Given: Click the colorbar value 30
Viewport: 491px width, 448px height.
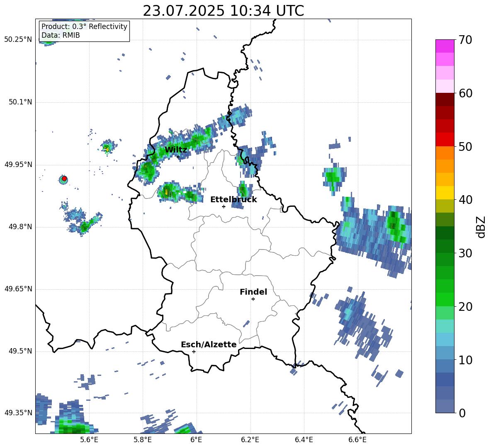Looking at the screenshot, I should pos(465,253).
